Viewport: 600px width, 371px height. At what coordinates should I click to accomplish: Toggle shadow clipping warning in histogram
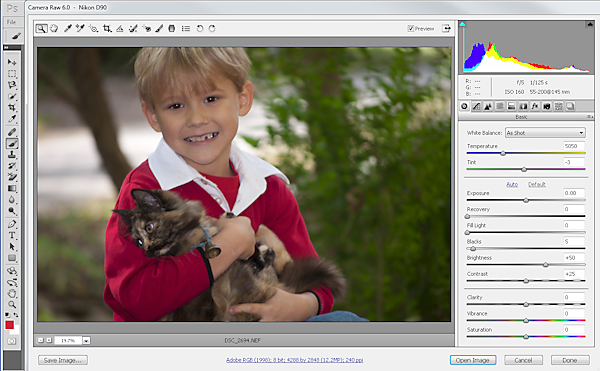click(x=463, y=24)
